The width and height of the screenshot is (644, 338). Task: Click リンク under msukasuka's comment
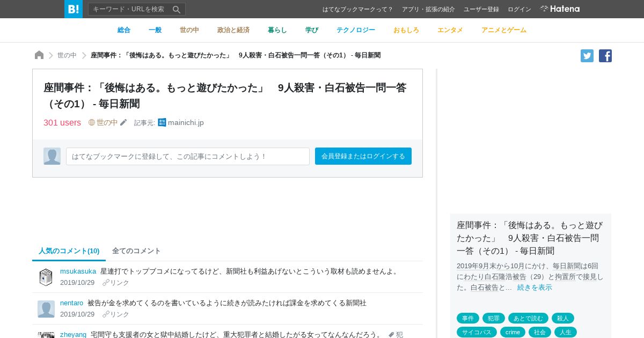[120, 283]
